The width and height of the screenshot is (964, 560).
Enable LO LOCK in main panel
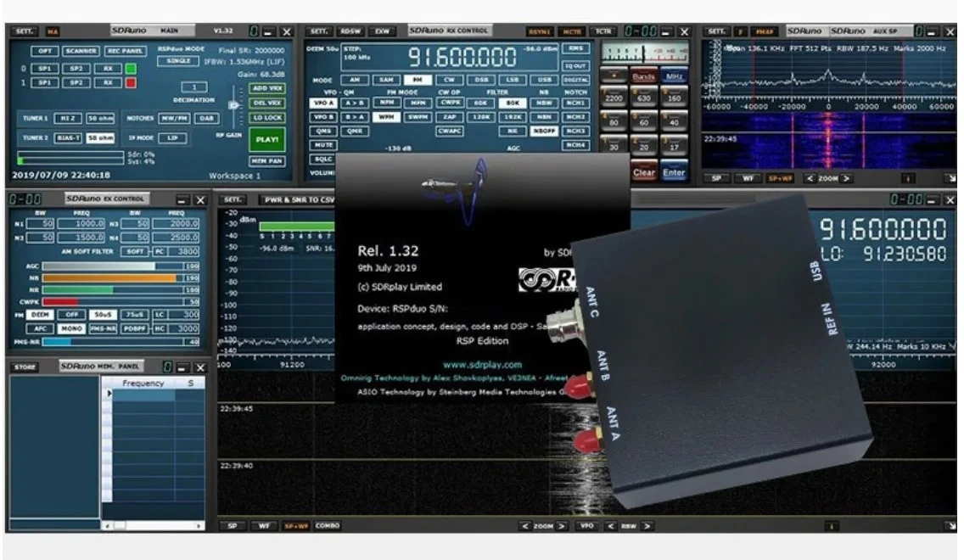click(x=267, y=118)
